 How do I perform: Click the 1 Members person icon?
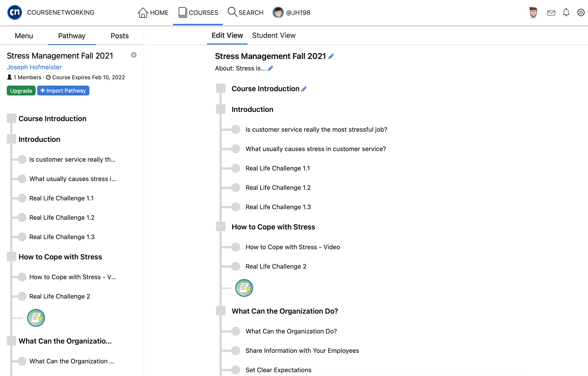(9, 77)
